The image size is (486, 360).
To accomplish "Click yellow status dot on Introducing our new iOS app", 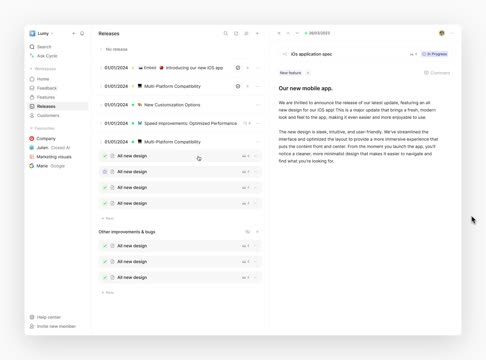I will 133,68.
